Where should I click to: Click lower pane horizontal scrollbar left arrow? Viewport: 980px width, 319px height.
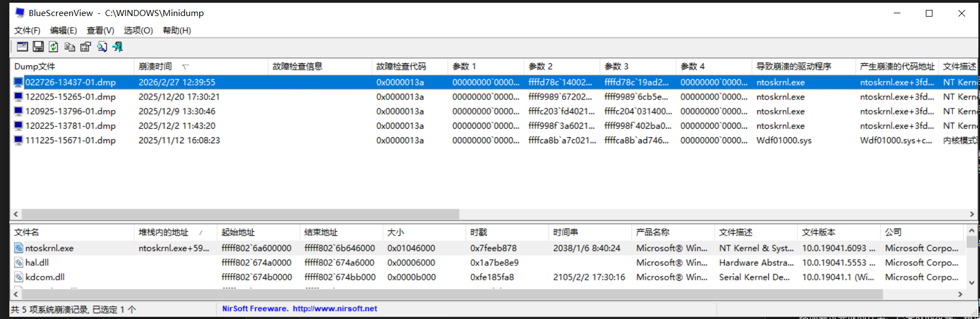tap(15, 294)
